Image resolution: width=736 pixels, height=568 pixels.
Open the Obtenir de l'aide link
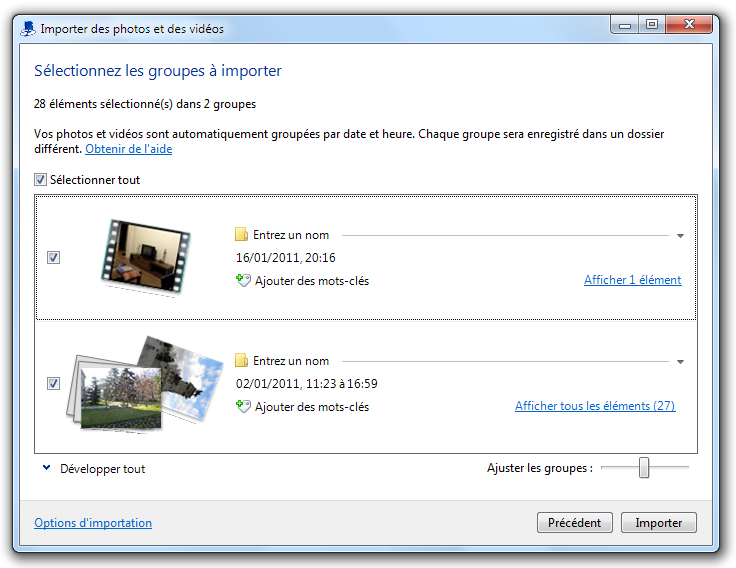[x=128, y=149]
